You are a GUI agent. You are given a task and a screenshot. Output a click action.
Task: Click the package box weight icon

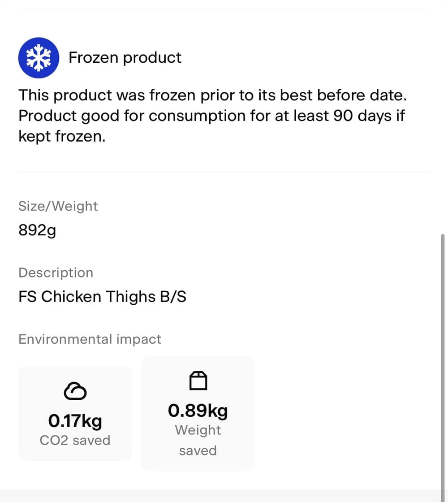(x=198, y=381)
